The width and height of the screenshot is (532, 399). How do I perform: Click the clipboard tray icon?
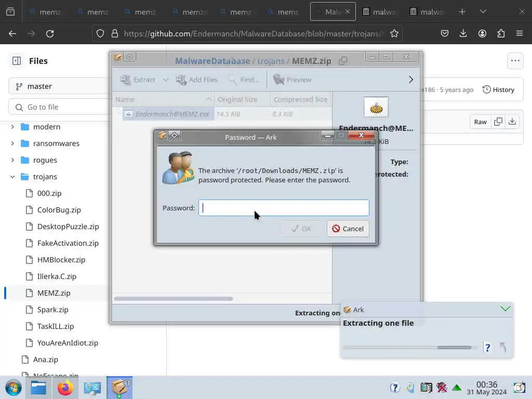pyautogui.click(x=426, y=388)
